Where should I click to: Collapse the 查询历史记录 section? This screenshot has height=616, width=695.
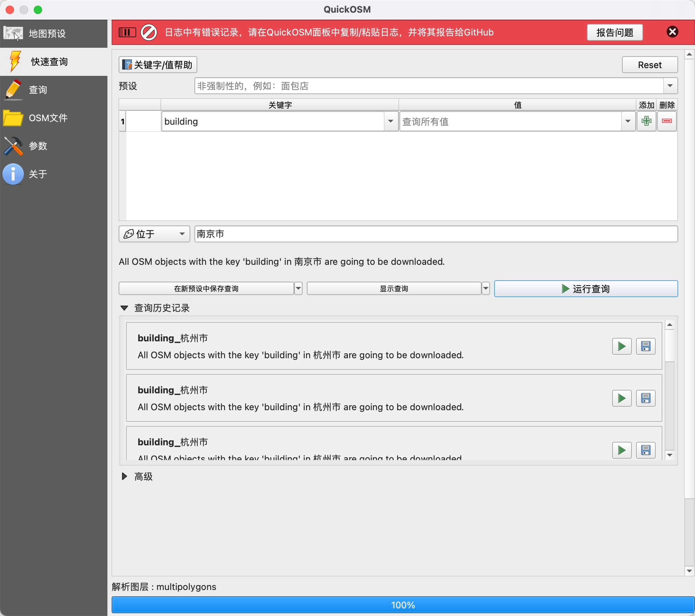124,308
